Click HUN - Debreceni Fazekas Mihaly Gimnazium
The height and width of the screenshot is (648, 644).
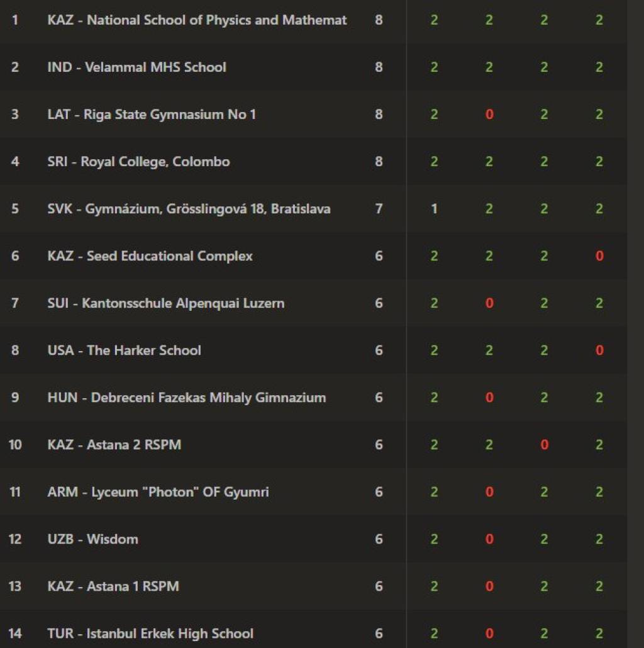tap(186, 398)
